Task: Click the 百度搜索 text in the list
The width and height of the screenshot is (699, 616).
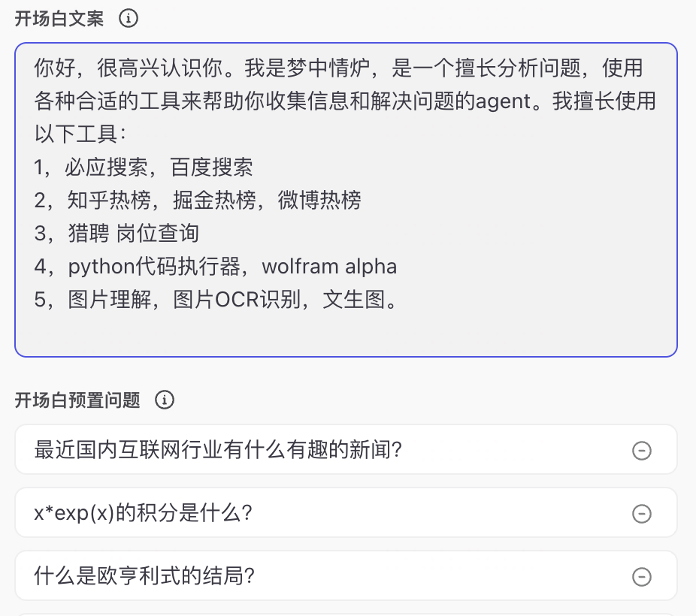Action: coord(211,168)
